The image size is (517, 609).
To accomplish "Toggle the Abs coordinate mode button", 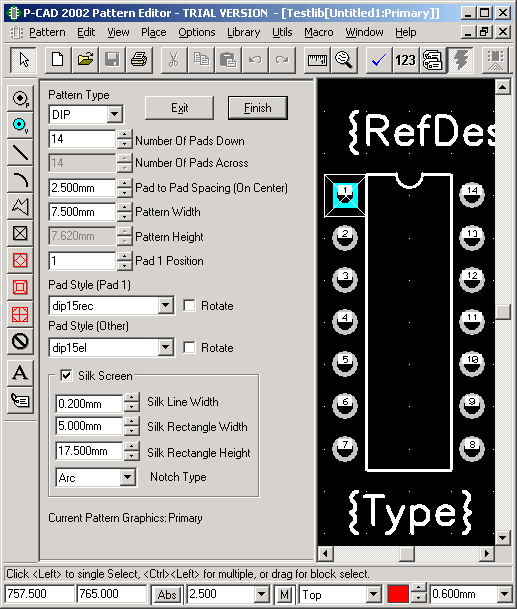I will 167,594.
